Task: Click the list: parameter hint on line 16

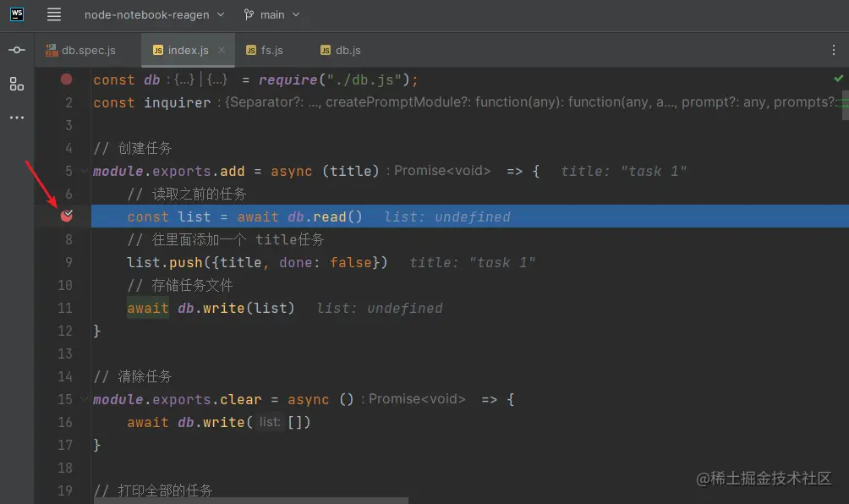Action: (x=270, y=422)
